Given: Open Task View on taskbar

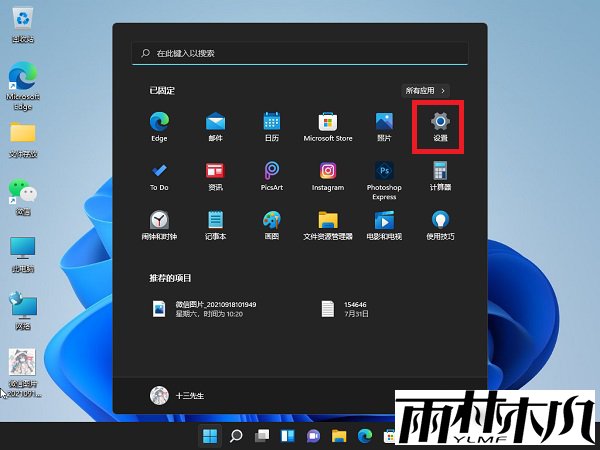Looking at the screenshot, I should point(262,435).
